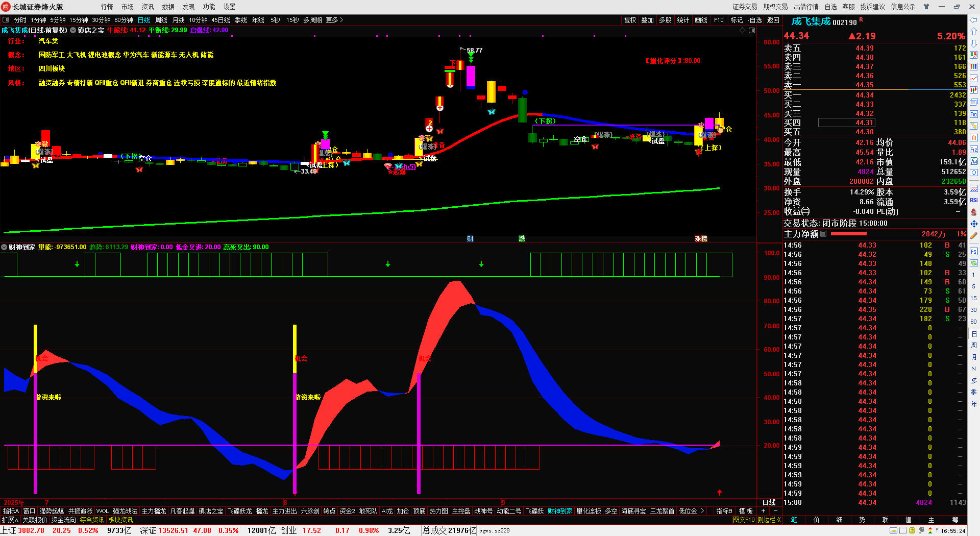Screen dimensions: 980x536
Task: Click the 图文F10 button
Action: coord(744,520)
